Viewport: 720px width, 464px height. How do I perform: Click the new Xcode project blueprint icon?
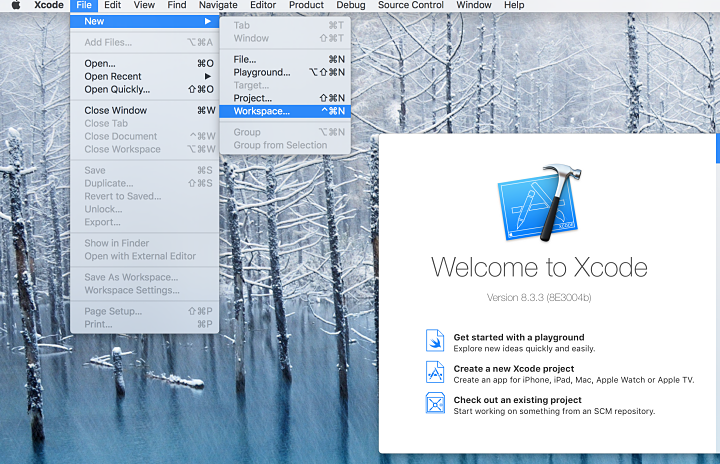pos(434,372)
